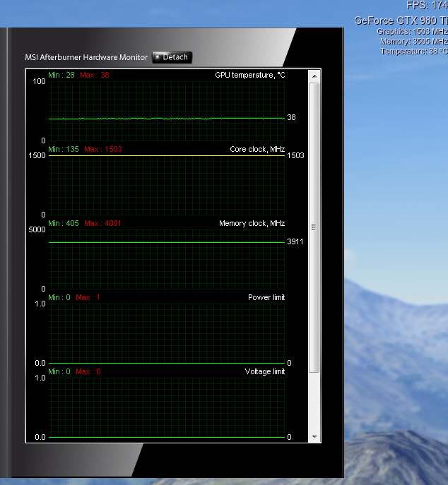This screenshot has width=448, height=485.
Task: Click the Min : 135 core clock value
Action: click(64, 150)
